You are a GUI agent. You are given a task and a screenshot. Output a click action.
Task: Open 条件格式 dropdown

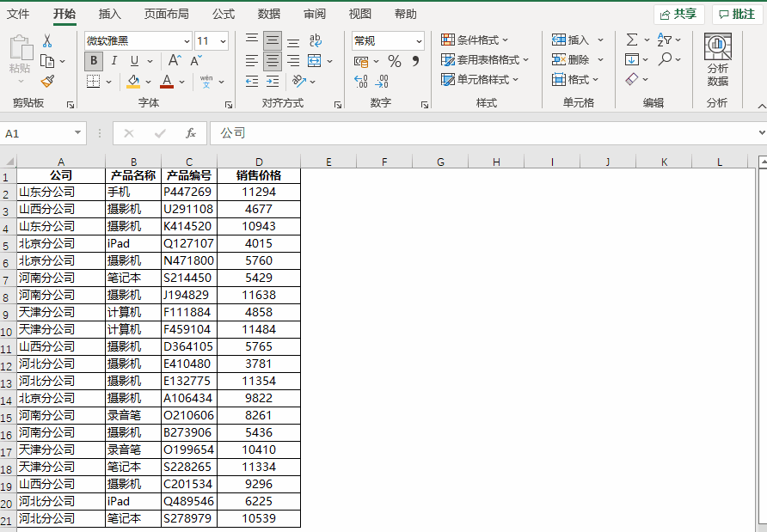point(475,40)
